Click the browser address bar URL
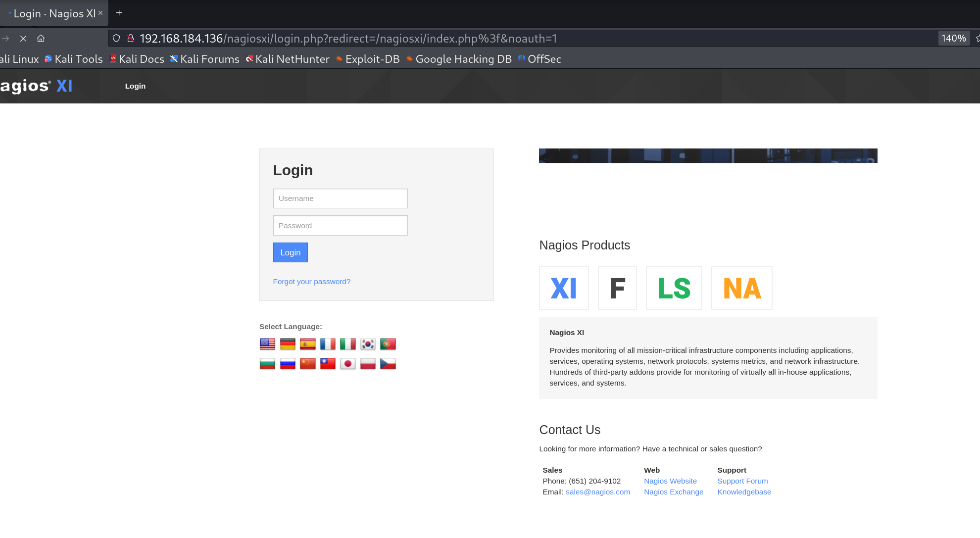Screen dimensions: 980x538 tap(348, 39)
